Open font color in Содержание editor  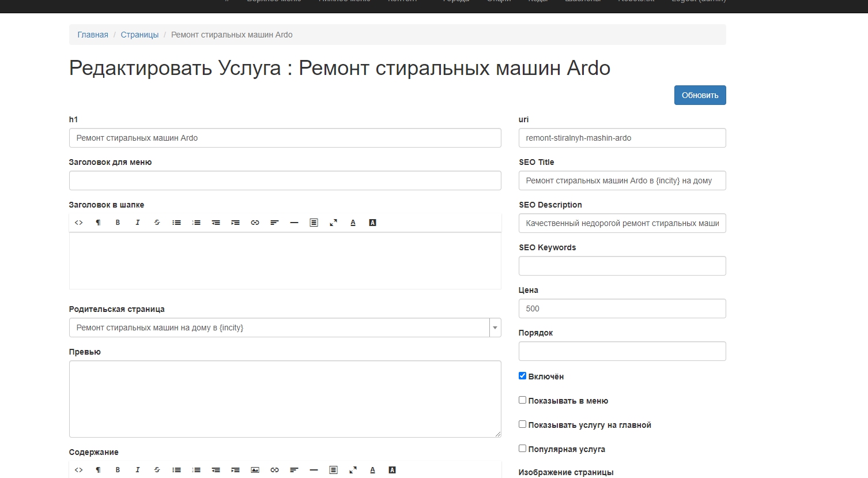point(373,470)
